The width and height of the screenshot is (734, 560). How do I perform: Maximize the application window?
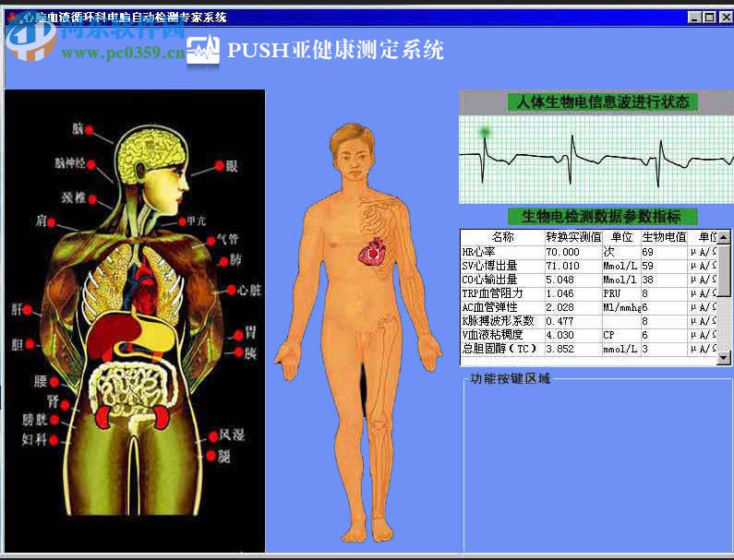coord(709,18)
